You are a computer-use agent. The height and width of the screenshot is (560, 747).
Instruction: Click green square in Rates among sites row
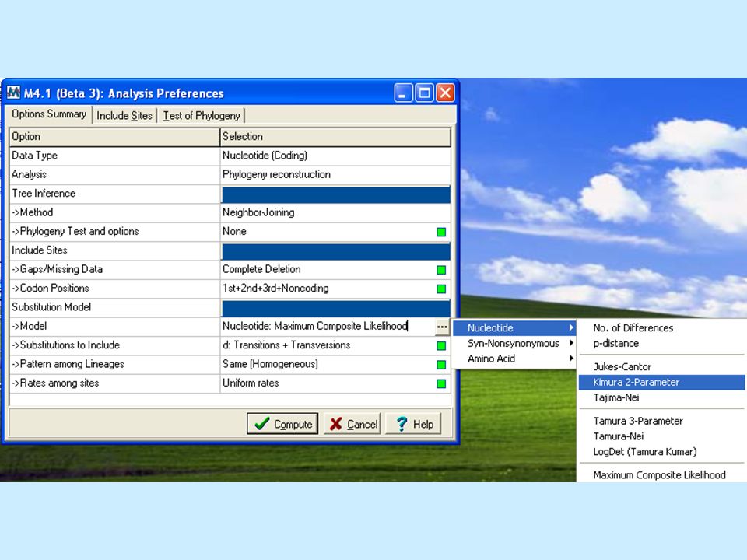click(x=441, y=383)
